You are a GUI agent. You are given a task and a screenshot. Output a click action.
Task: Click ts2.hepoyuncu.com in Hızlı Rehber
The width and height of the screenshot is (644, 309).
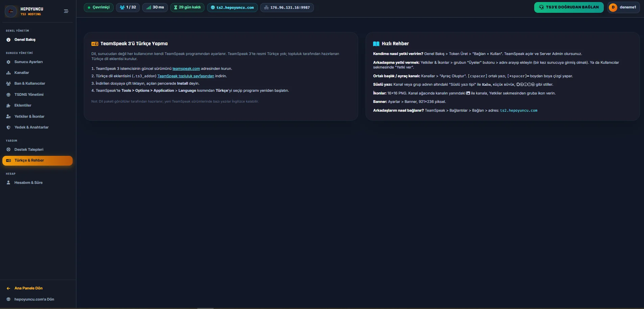(519, 111)
